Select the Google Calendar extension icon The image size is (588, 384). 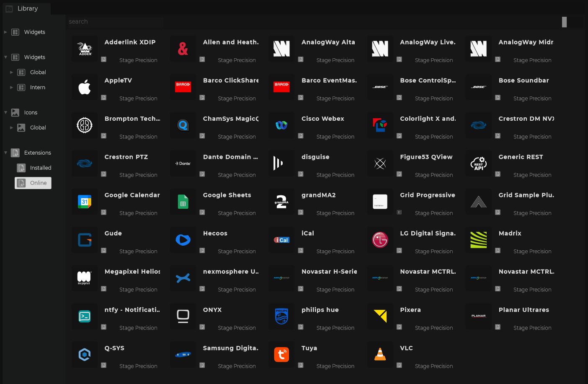click(85, 202)
